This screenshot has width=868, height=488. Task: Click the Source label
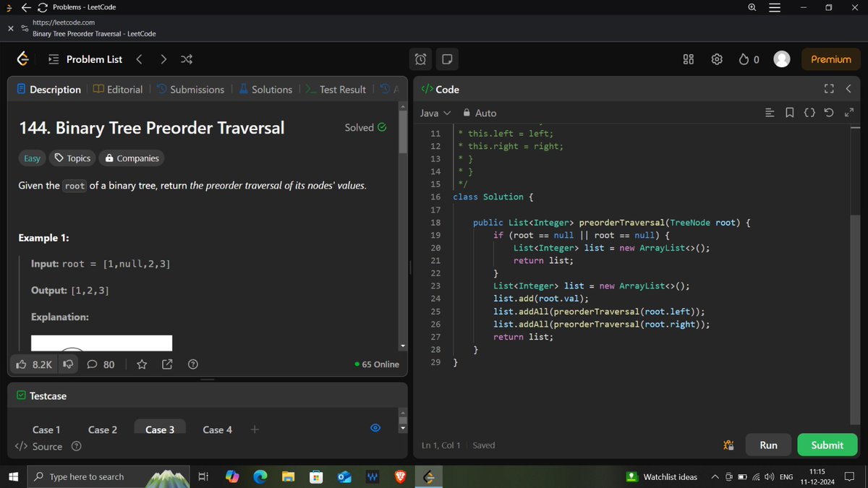(x=48, y=447)
